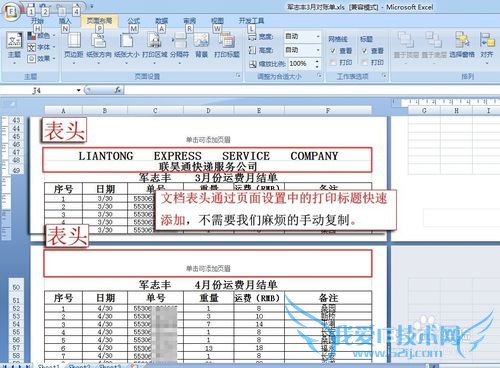500x368 pixels.
Task: Switch to the Formulas (公式) tab
Action: pos(134,21)
